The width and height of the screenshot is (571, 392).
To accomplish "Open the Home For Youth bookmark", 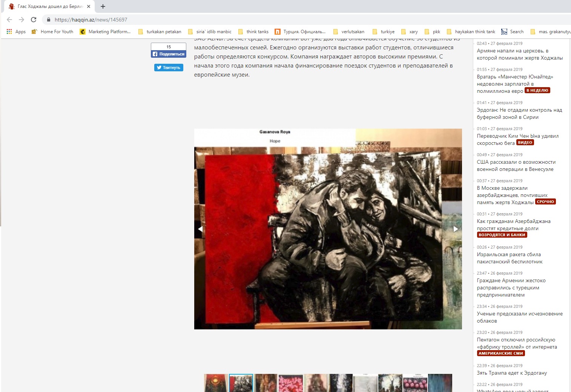I will pyautogui.click(x=52, y=32).
